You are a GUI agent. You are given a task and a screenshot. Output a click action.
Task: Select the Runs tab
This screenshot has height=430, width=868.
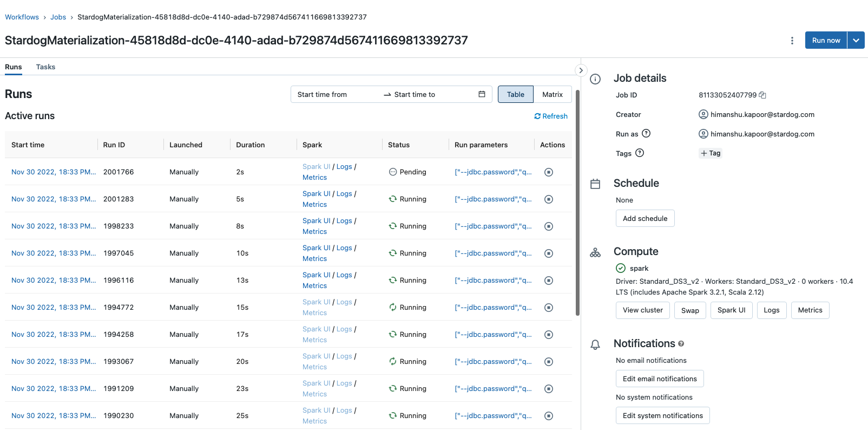pyautogui.click(x=14, y=67)
